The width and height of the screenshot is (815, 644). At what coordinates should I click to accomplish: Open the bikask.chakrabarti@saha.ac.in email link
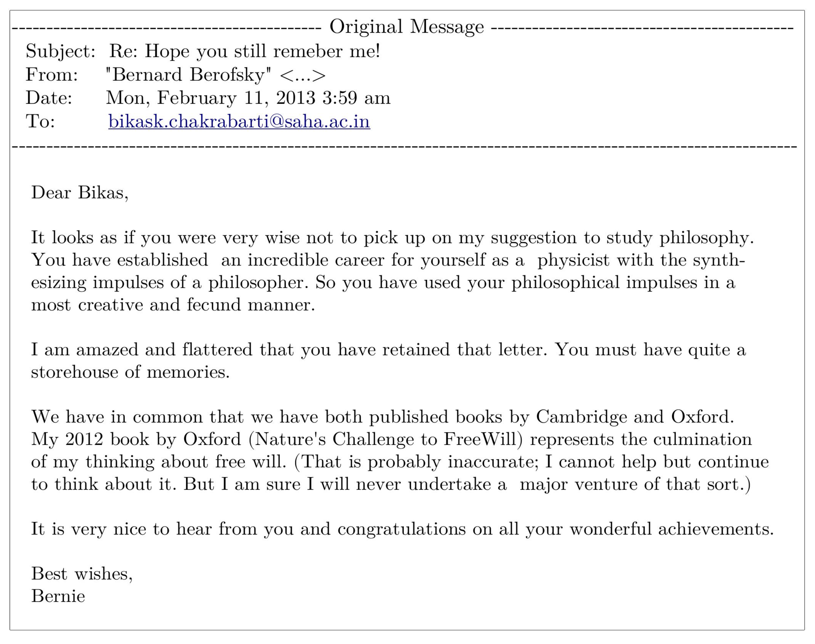(x=239, y=121)
